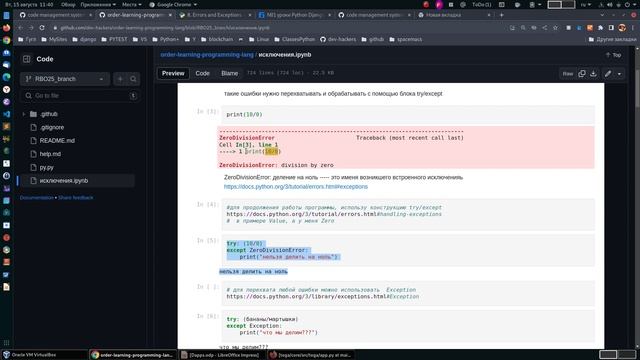Open the blockchain bookmarks folder

(x=217, y=40)
